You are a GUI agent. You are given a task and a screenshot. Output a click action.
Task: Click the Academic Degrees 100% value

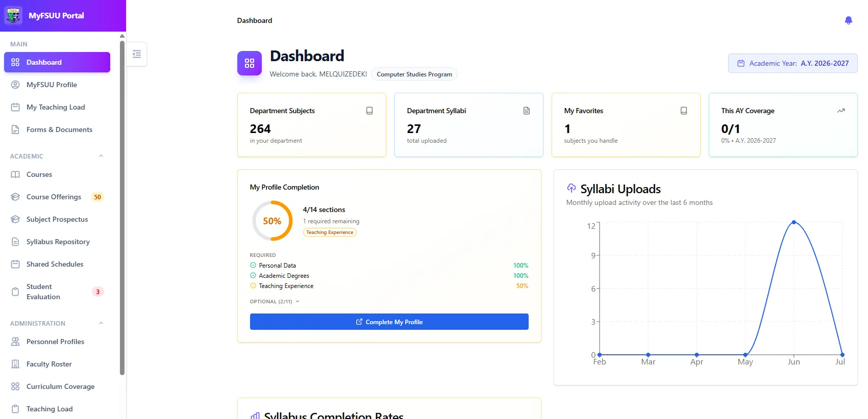520,276
